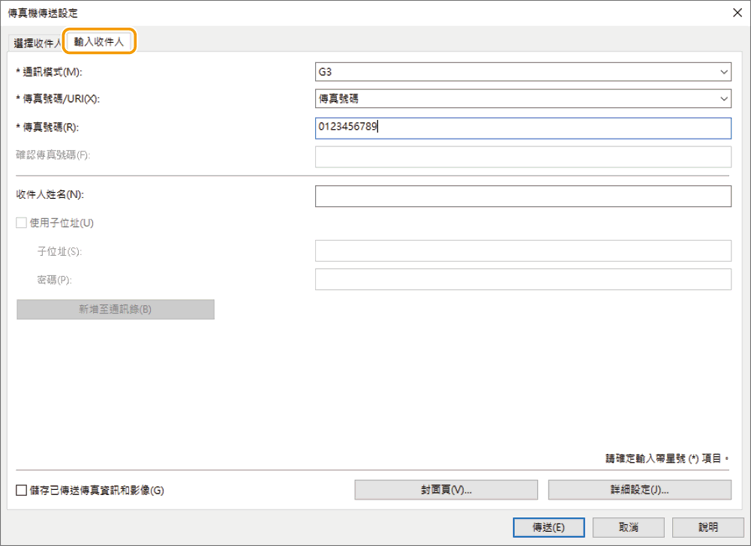This screenshot has width=751, height=546.
Task: Select the 輸入收件人 tab
Action: (99, 42)
